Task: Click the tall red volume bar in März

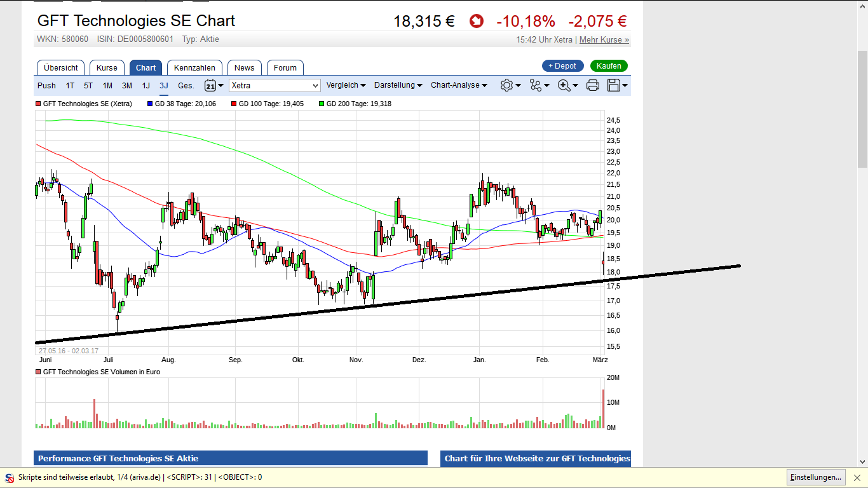Action: coord(603,409)
